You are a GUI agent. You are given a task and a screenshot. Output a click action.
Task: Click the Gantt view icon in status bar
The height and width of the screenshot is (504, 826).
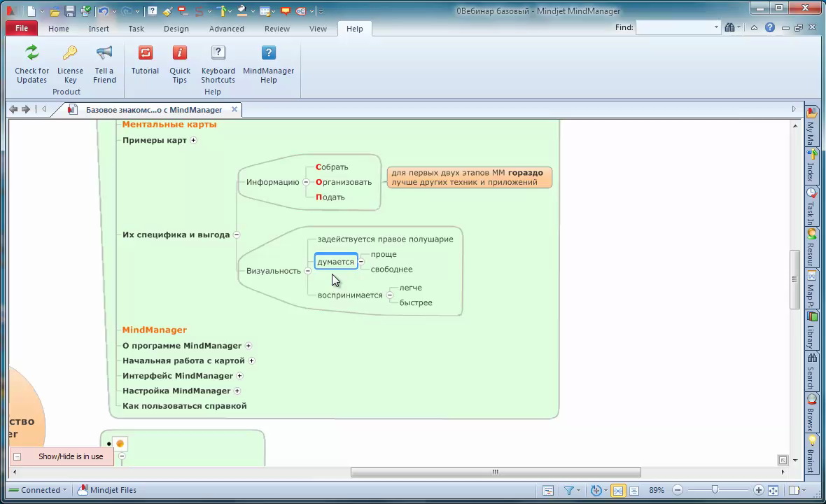pyautogui.click(x=548, y=490)
